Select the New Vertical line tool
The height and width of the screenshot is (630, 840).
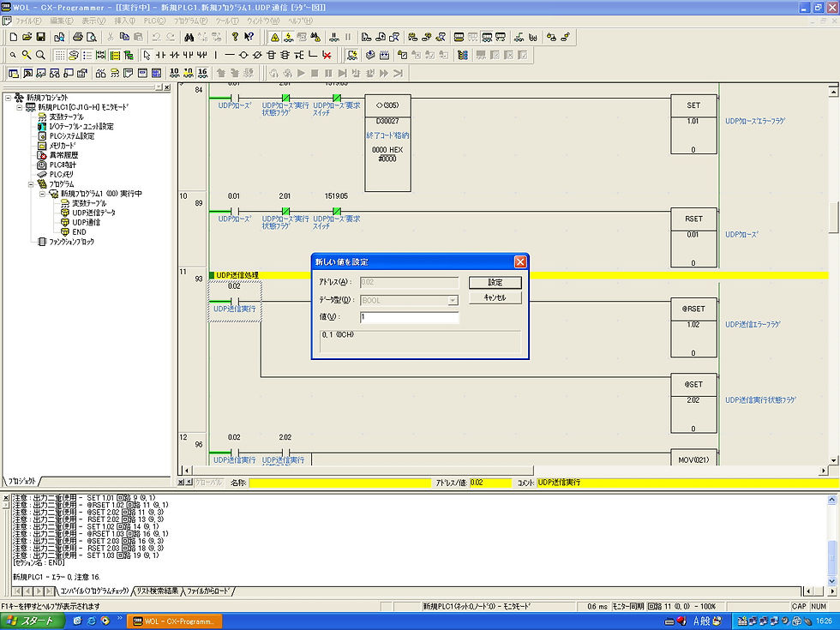click(216, 55)
